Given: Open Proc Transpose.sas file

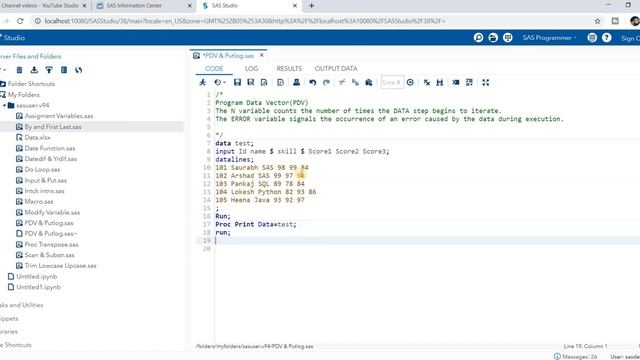Looking at the screenshot, I should [51, 244].
